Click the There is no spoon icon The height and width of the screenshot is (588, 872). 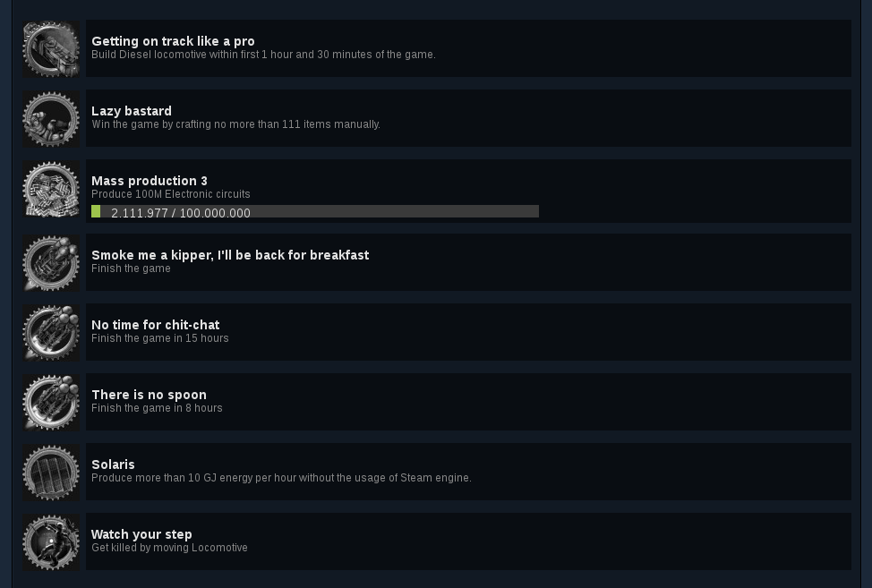point(51,403)
